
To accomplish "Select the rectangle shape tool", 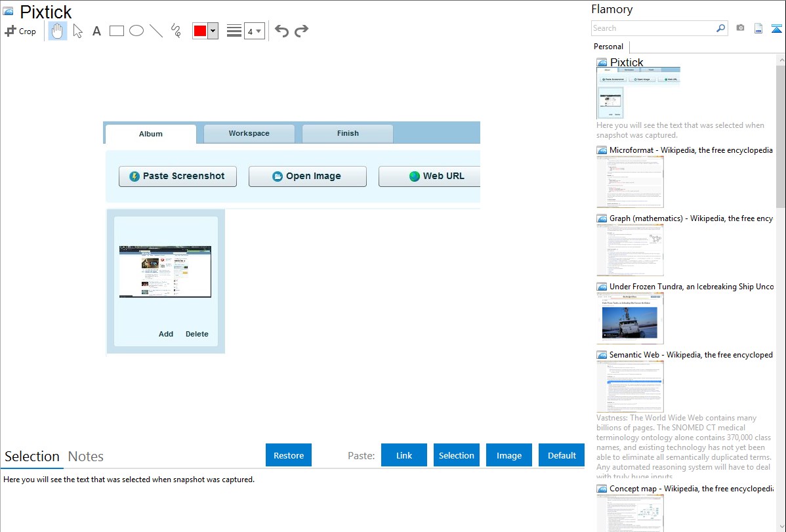I will pyautogui.click(x=116, y=31).
